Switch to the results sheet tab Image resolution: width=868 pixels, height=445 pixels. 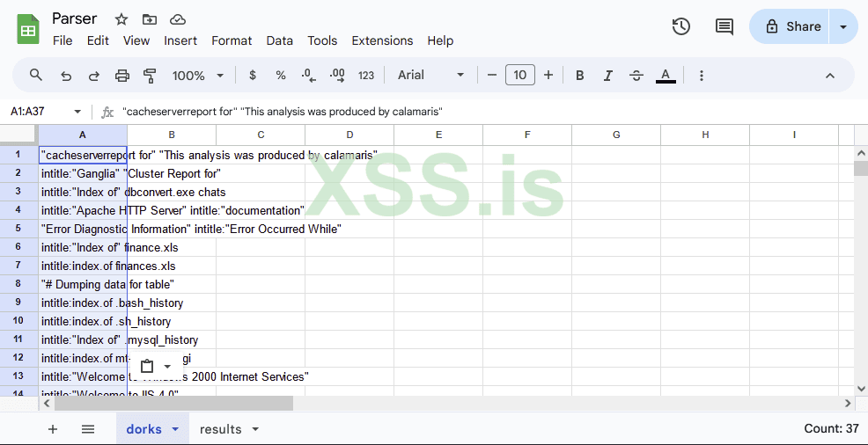click(220, 429)
